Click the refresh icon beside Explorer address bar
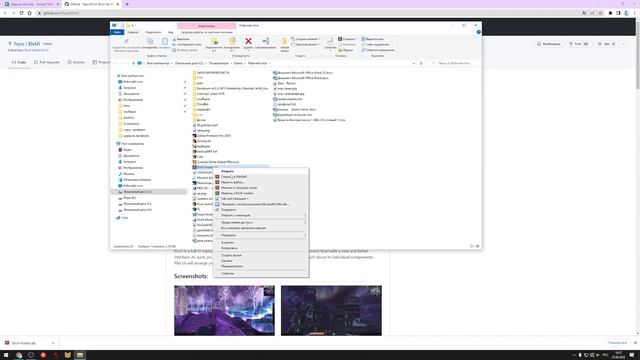Viewport: 640px width, 360px height. pos(421,63)
